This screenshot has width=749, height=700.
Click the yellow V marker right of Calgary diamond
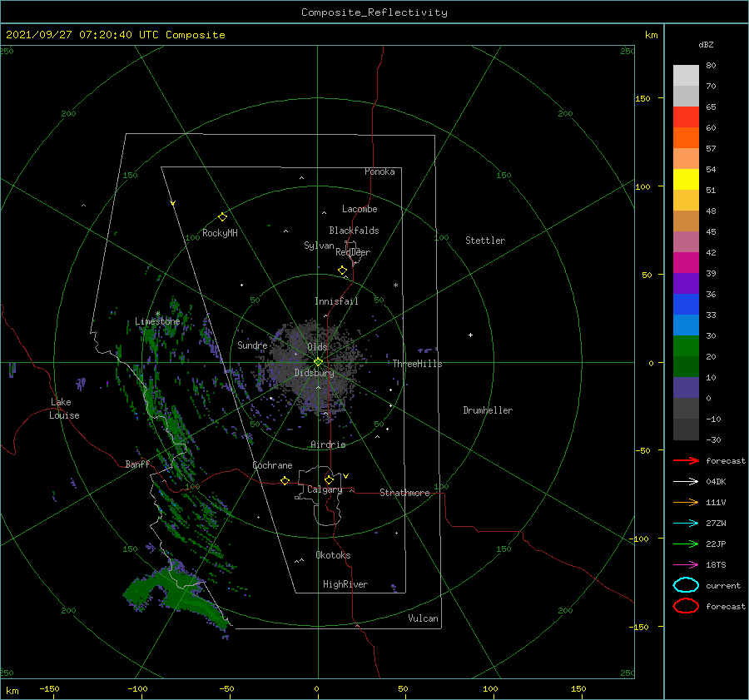click(x=346, y=476)
